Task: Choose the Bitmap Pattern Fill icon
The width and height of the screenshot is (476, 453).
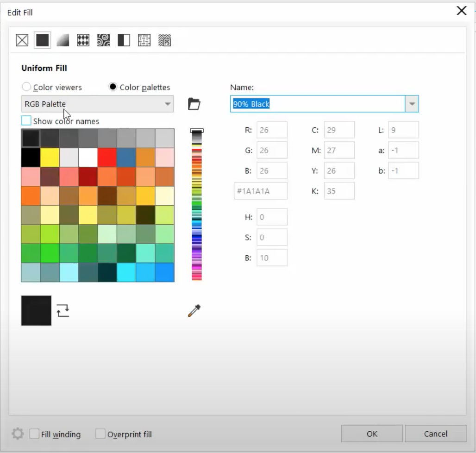Action: pyautogui.click(x=103, y=40)
